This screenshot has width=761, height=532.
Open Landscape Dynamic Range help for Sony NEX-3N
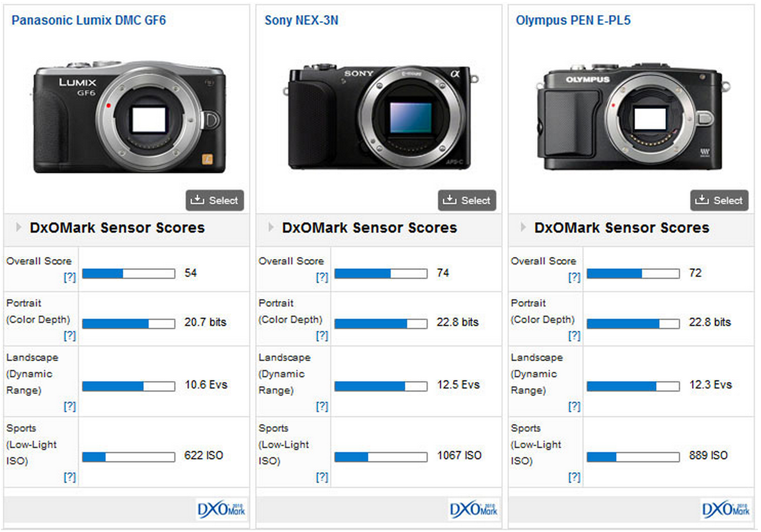(x=322, y=406)
